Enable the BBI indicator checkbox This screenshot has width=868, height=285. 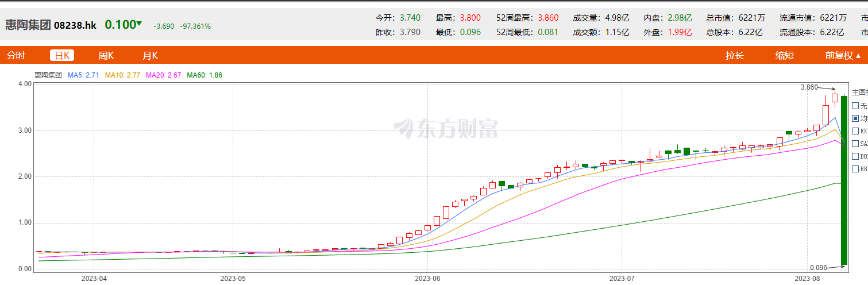(x=855, y=169)
